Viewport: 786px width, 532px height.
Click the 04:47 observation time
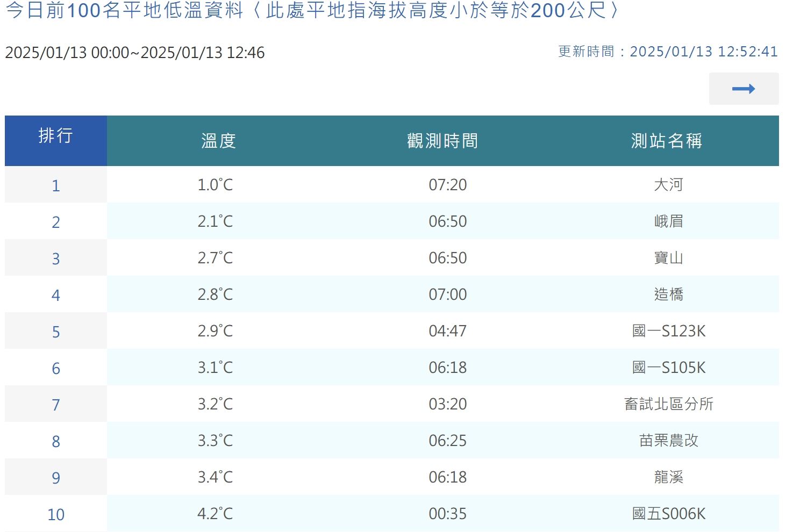(447, 331)
